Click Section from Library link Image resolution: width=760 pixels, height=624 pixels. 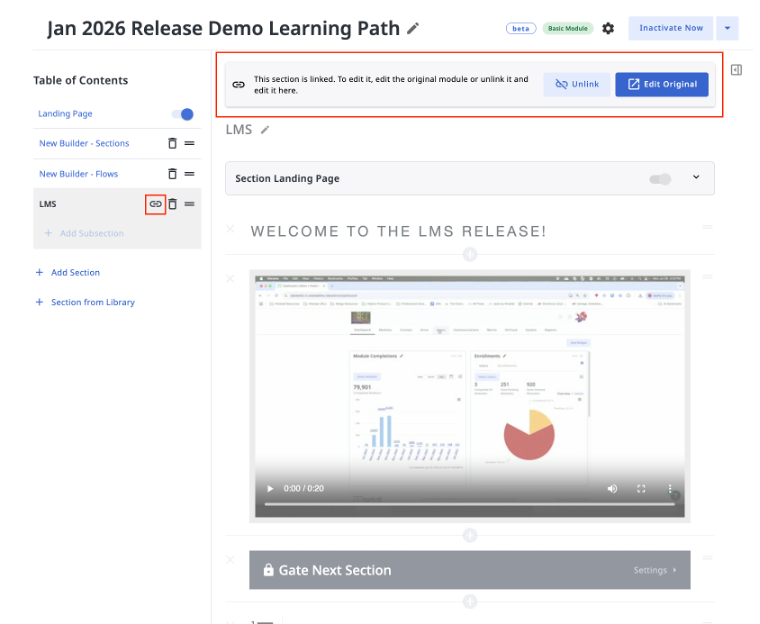pyautogui.click(x=85, y=302)
